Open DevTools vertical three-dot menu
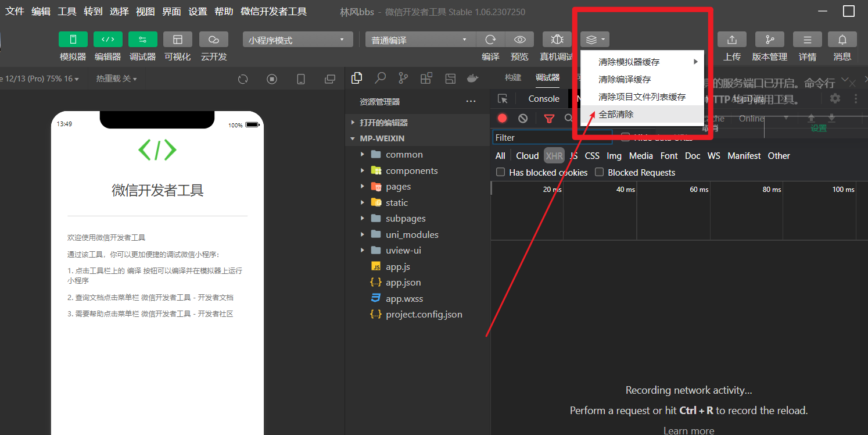 tap(856, 98)
